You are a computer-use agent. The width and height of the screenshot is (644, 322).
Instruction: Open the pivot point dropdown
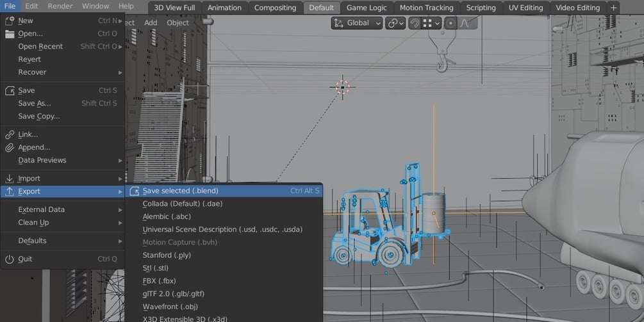[395, 23]
